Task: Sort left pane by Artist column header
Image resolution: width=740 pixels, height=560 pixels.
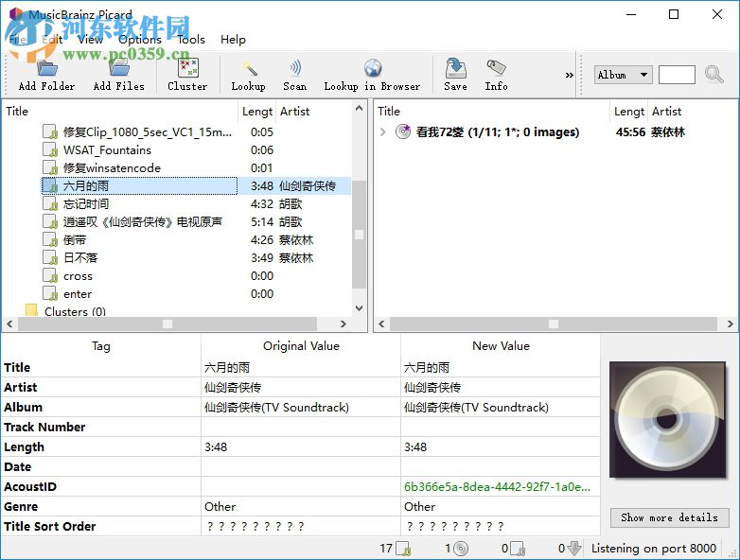Action: [x=313, y=112]
